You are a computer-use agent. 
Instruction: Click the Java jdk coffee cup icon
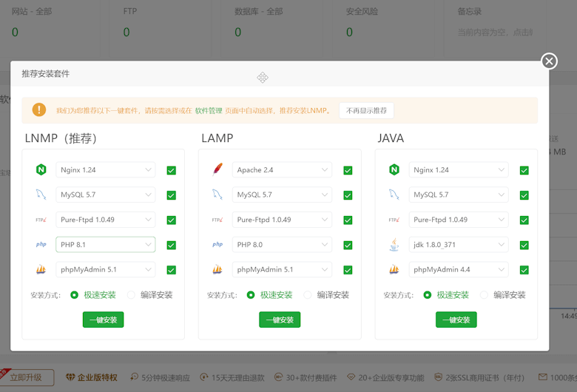click(394, 244)
